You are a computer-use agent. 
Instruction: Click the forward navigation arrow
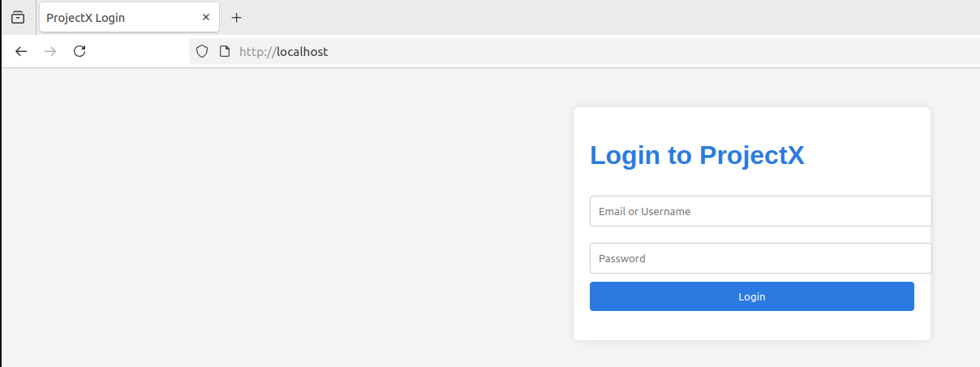(50, 51)
